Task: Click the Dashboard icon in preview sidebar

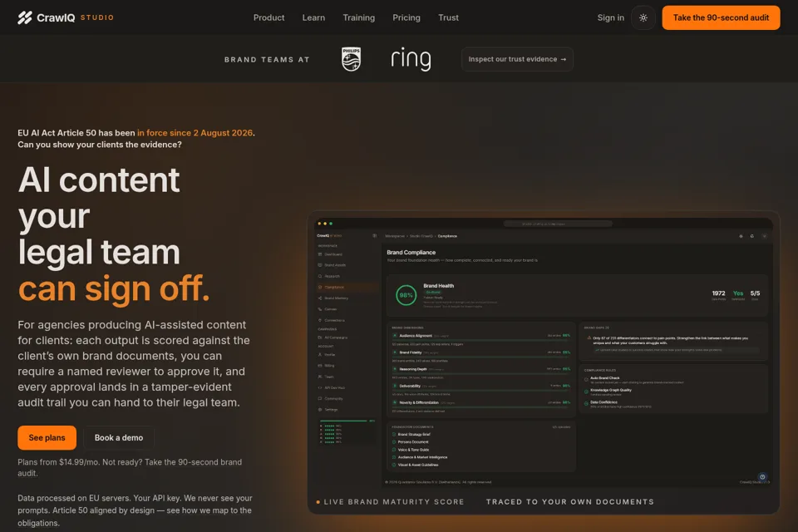Action: pyautogui.click(x=320, y=254)
